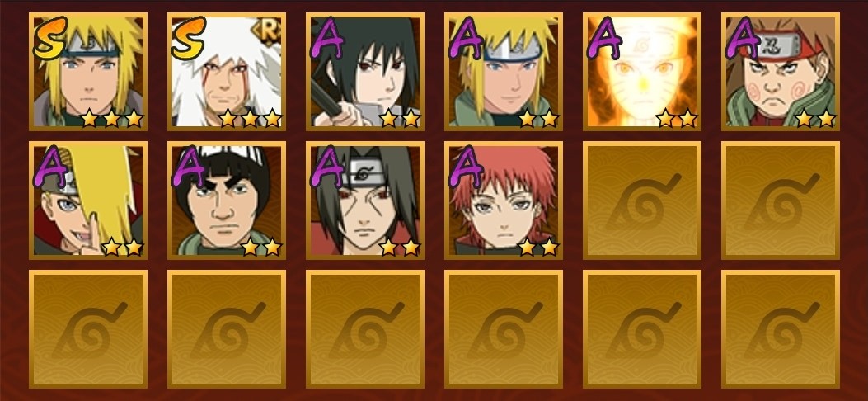Click the S rank badge on white-haired ninja

coord(188,38)
